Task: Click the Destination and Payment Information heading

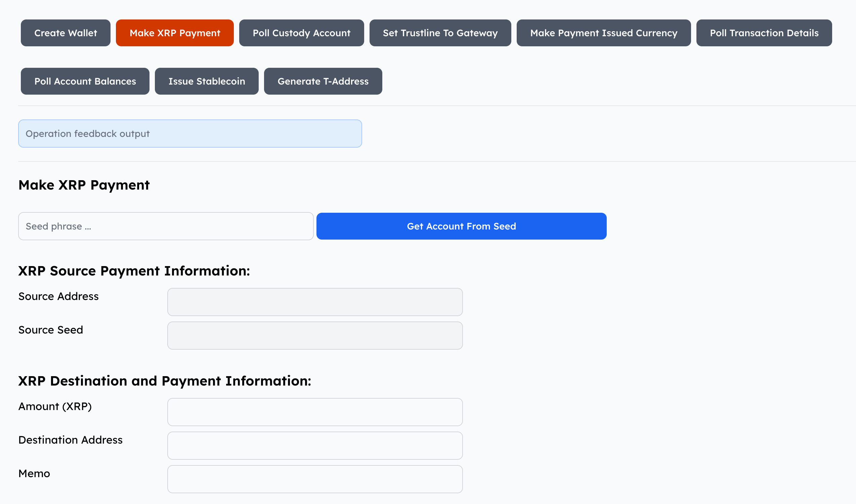Action: click(x=165, y=381)
